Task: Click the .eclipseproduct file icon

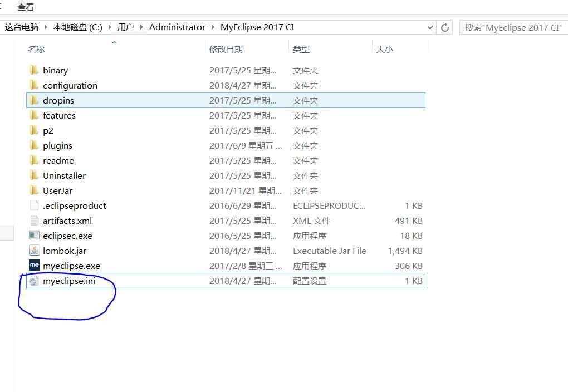Action: click(x=34, y=205)
